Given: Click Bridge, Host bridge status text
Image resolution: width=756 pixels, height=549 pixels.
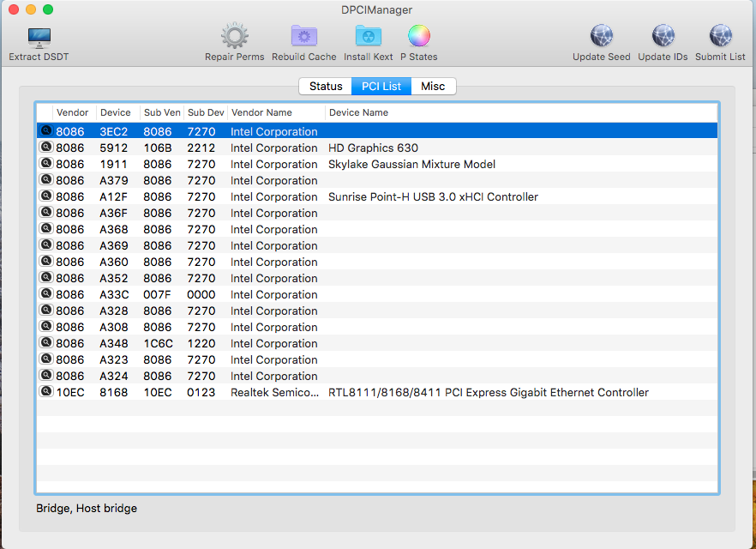Looking at the screenshot, I should (x=87, y=509).
